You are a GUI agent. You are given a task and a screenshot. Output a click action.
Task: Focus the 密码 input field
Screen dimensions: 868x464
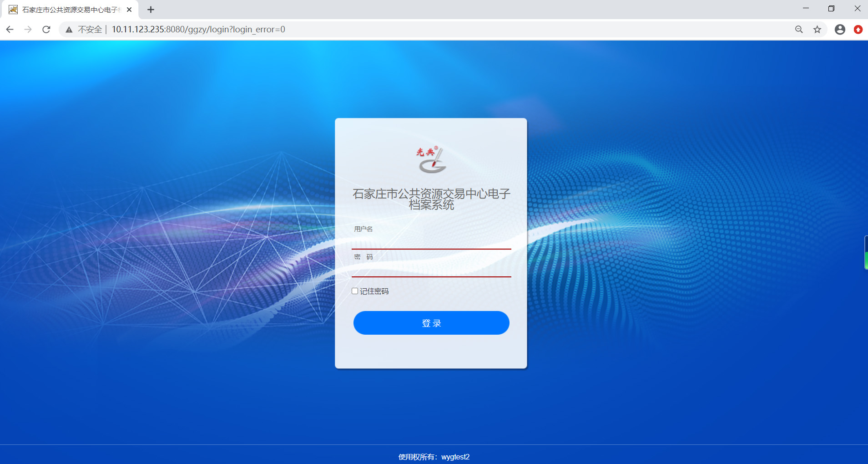pyautogui.click(x=431, y=269)
